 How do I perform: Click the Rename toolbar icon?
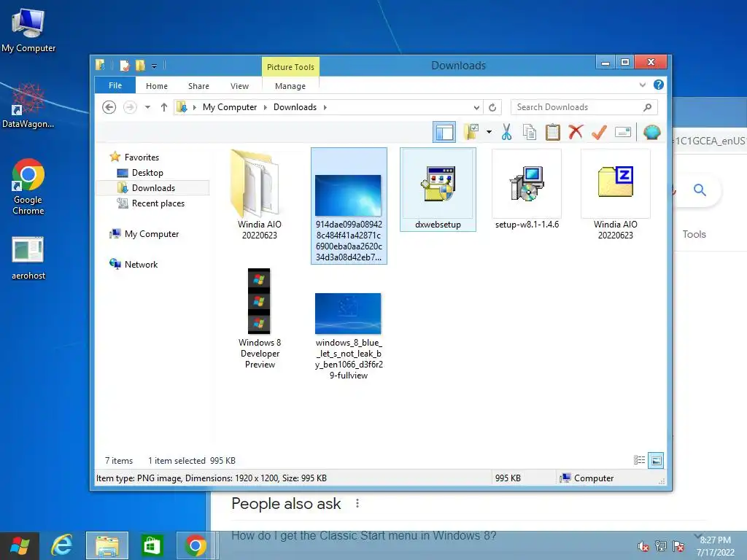[x=623, y=132]
